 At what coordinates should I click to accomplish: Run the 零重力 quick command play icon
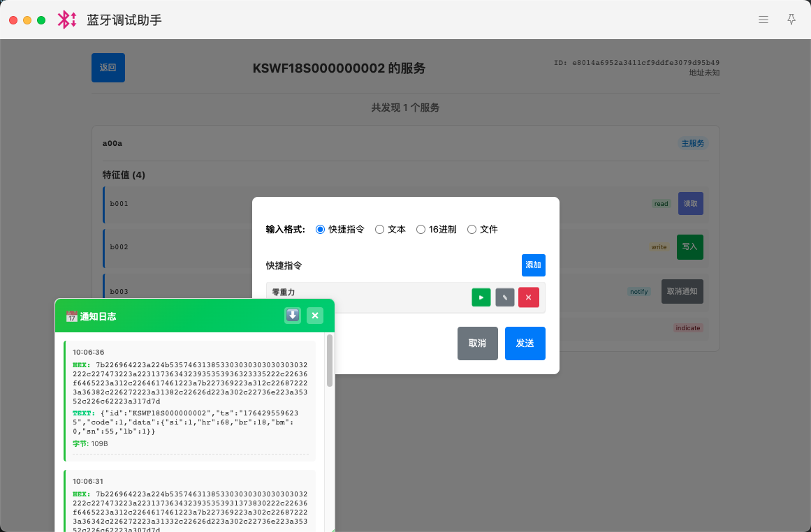coord(481,297)
